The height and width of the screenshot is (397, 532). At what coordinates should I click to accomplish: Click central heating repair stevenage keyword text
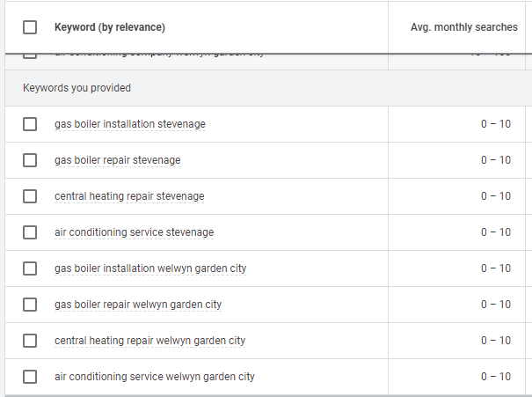(129, 196)
